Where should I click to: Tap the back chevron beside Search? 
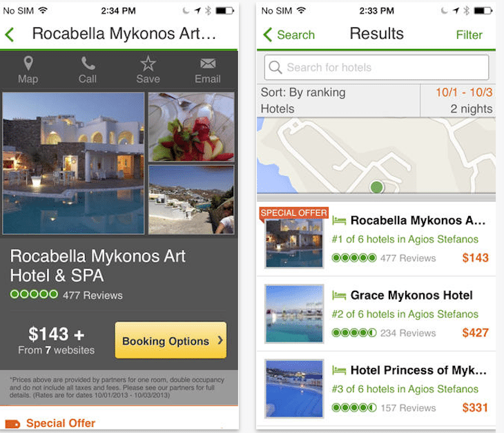(268, 35)
